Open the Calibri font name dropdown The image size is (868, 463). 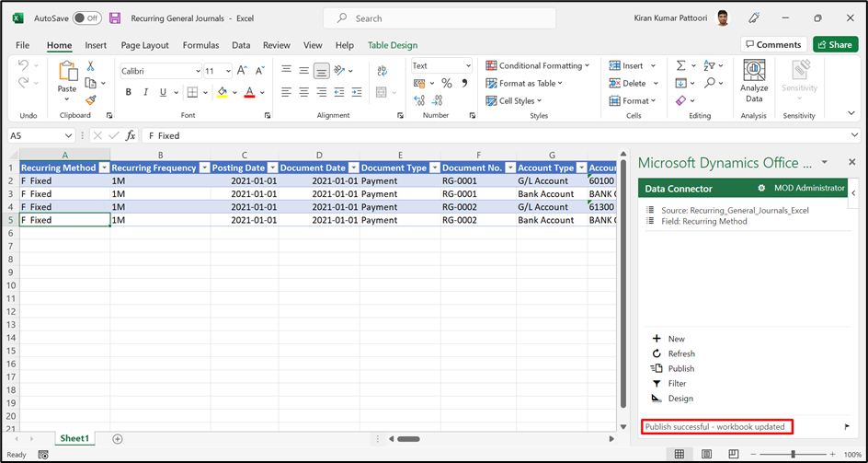coord(199,71)
